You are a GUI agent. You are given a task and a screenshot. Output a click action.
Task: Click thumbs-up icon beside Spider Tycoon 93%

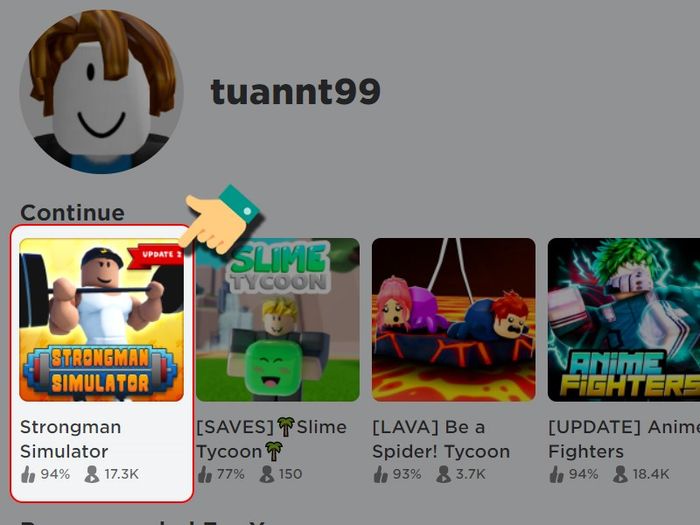coord(380,474)
